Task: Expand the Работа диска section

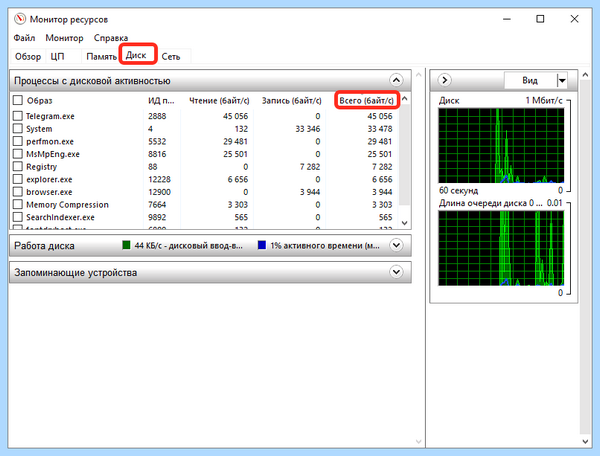Action: coord(396,245)
